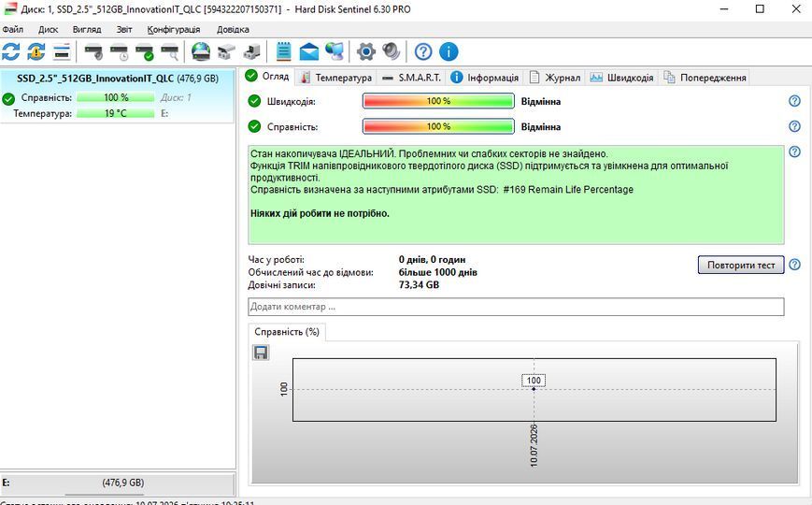The image size is (812, 505).
Task: Click the Швидкодія 100 % gradient bar
Action: click(x=438, y=101)
